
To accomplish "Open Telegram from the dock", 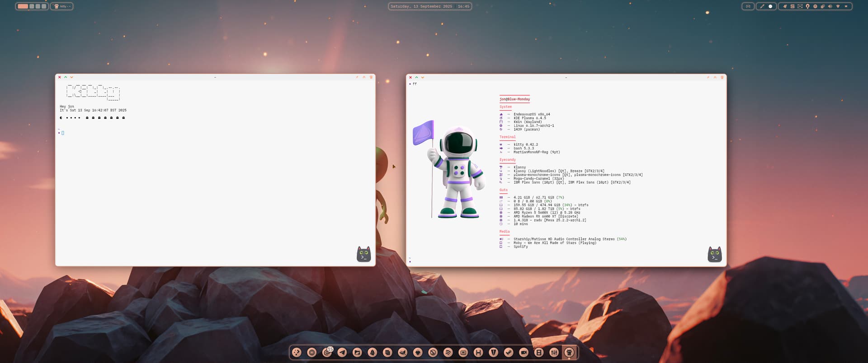I will point(342,353).
